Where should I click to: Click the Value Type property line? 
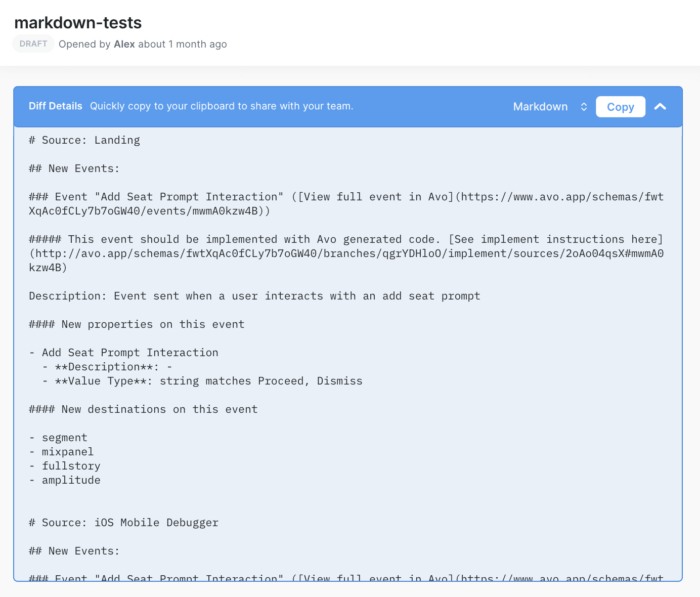click(x=208, y=381)
